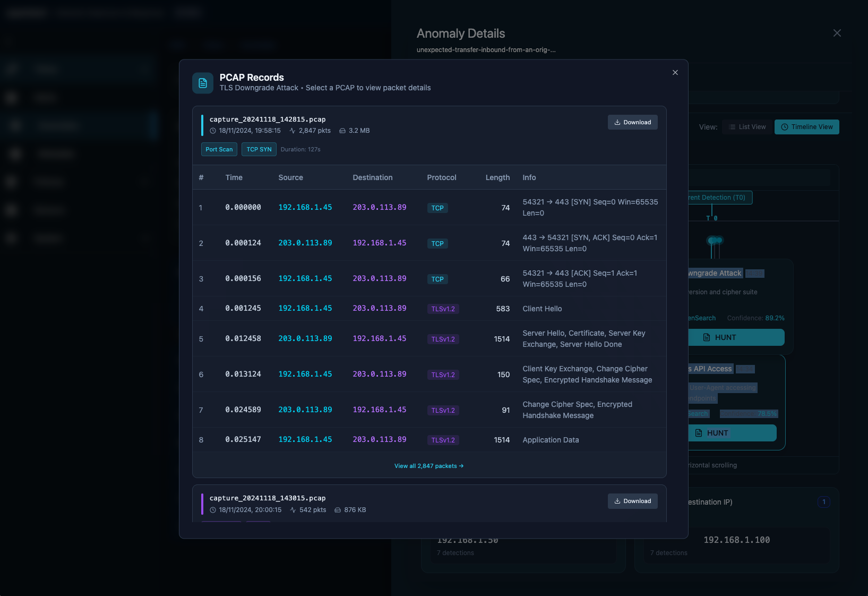Click the clock icon inside Timeline View button

[x=785, y=127]
